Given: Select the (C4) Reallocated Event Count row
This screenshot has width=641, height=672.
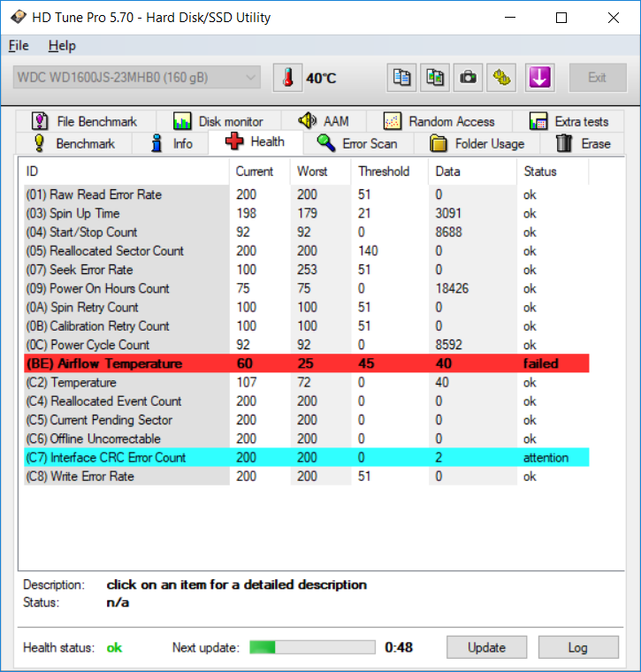Looking at the screenshot, I should (307, 401).
